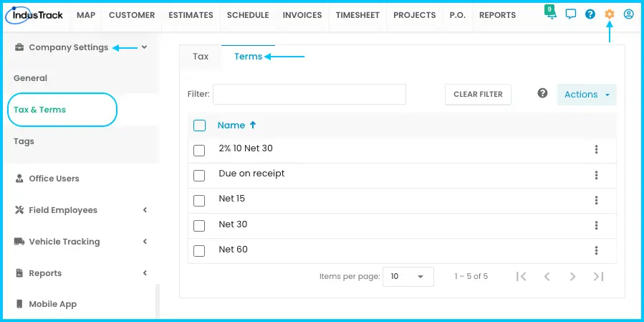Click the Office Users person icon
644x322 pixels.
[x=19, y=179]
